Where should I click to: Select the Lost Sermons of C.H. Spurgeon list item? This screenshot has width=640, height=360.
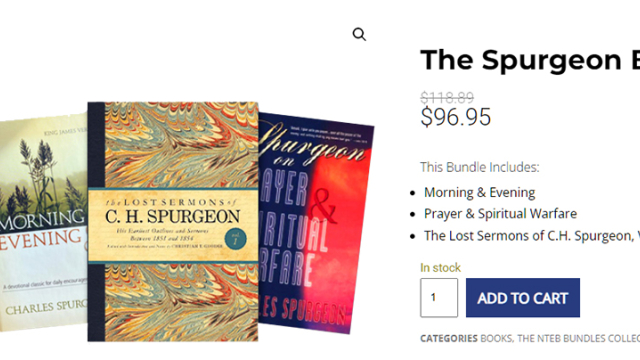(x=532, y=236)
